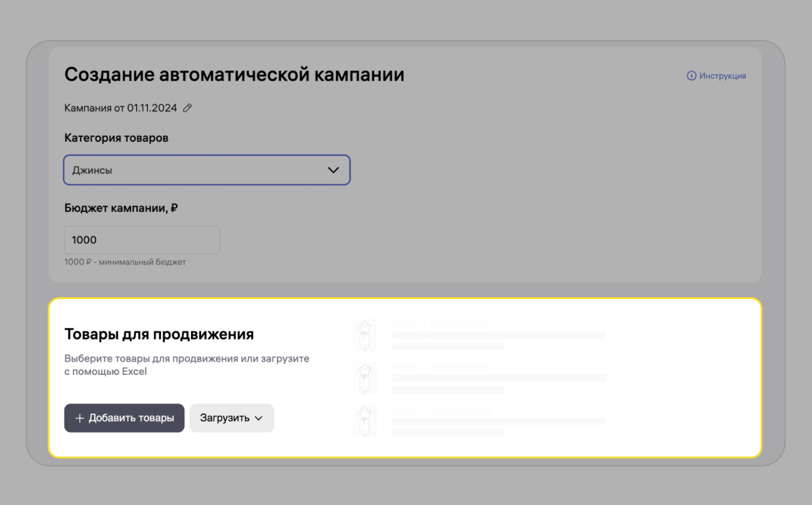Click the Кампания от 01.11.2024 label
812x505 pixels.
point(120,107)
